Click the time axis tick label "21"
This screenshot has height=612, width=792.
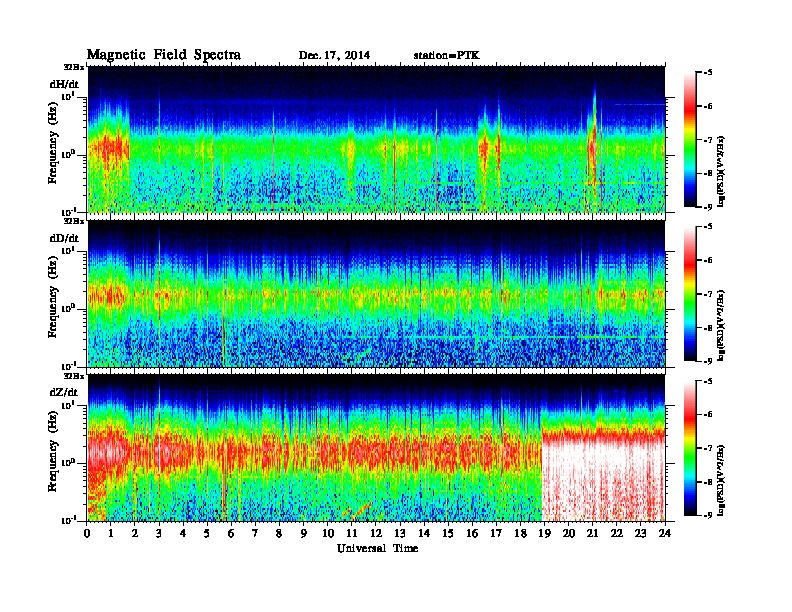[x=592, y=534]
